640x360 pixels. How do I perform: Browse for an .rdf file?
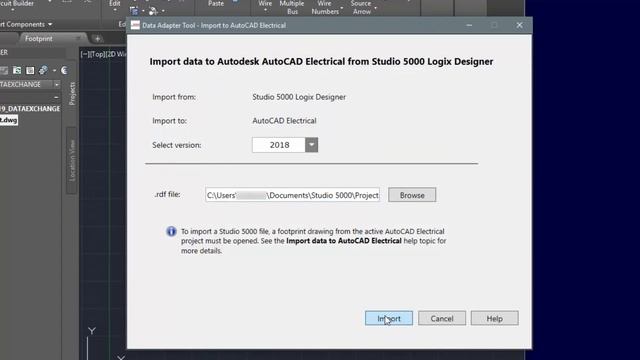pos(412,195)
